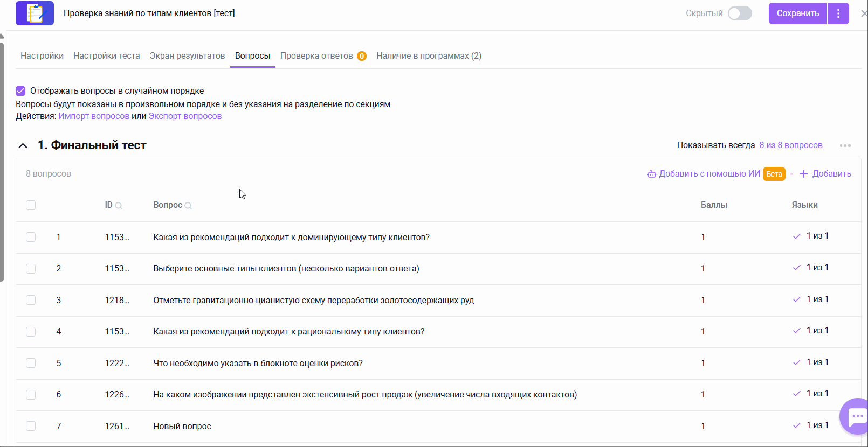Click the search icon next to Вопрос column
Image resolution: width=868 pixels, height=447 pixels.
(188, 206)
